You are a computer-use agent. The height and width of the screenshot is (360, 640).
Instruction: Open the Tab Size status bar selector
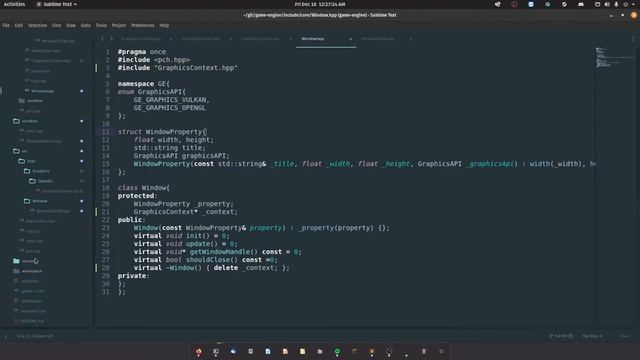pos(593,336)
